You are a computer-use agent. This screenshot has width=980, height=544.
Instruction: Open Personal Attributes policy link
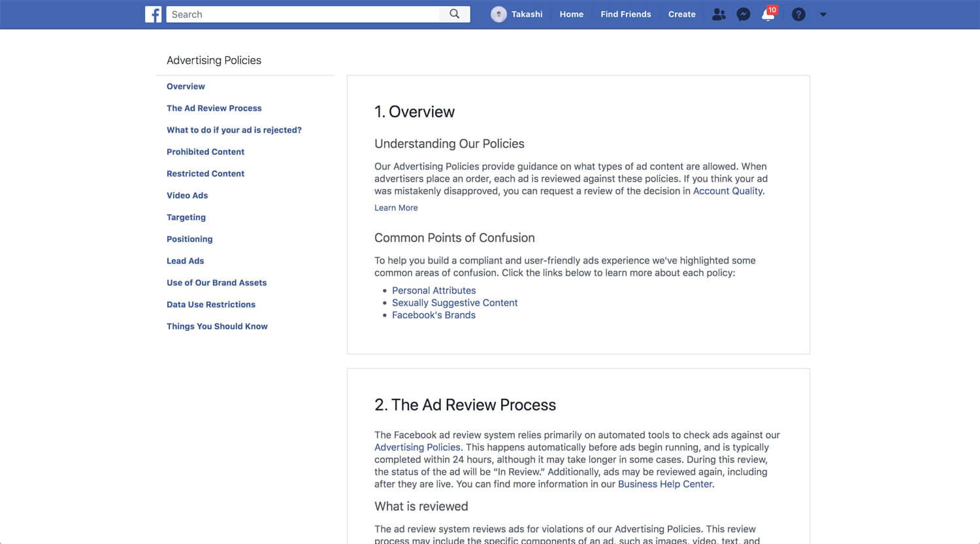point(434,290)
